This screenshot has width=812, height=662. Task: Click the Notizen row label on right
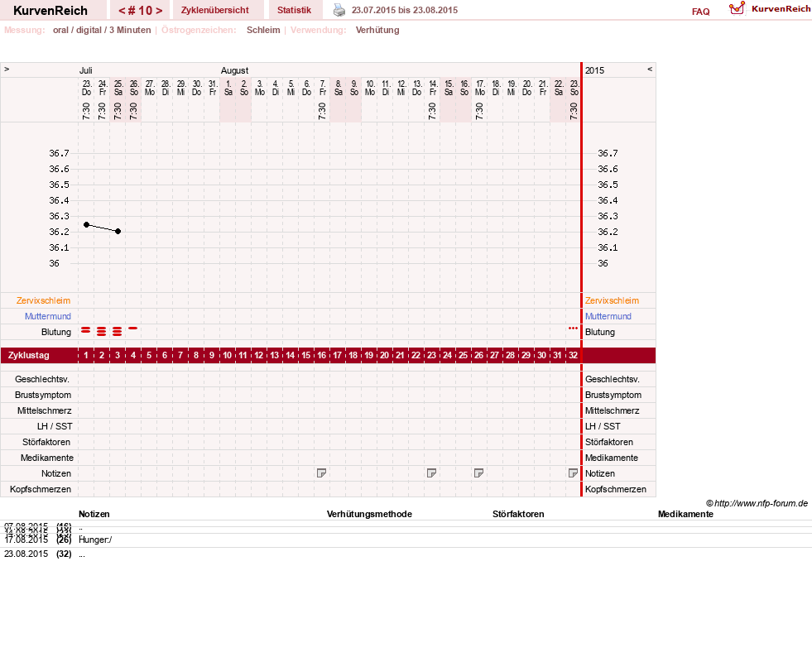pyautogui.click(x=599, y=473)
